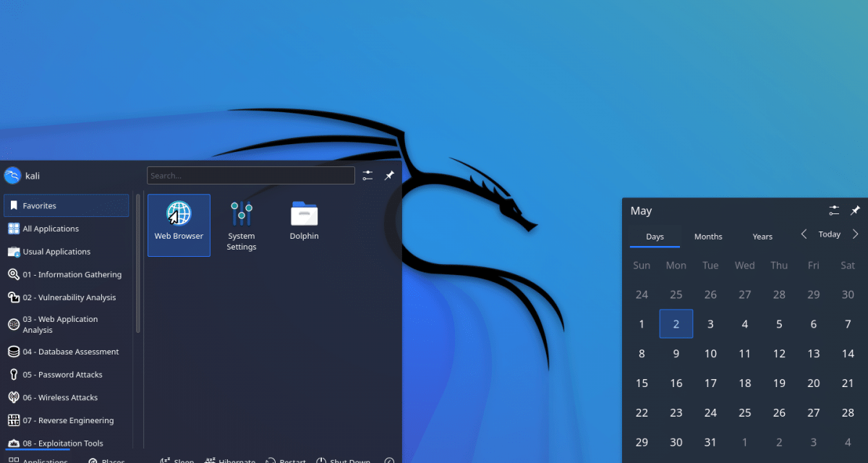Go to the previous month in calendar
This screenshot has width=868, height=463.
pos(803,234)
